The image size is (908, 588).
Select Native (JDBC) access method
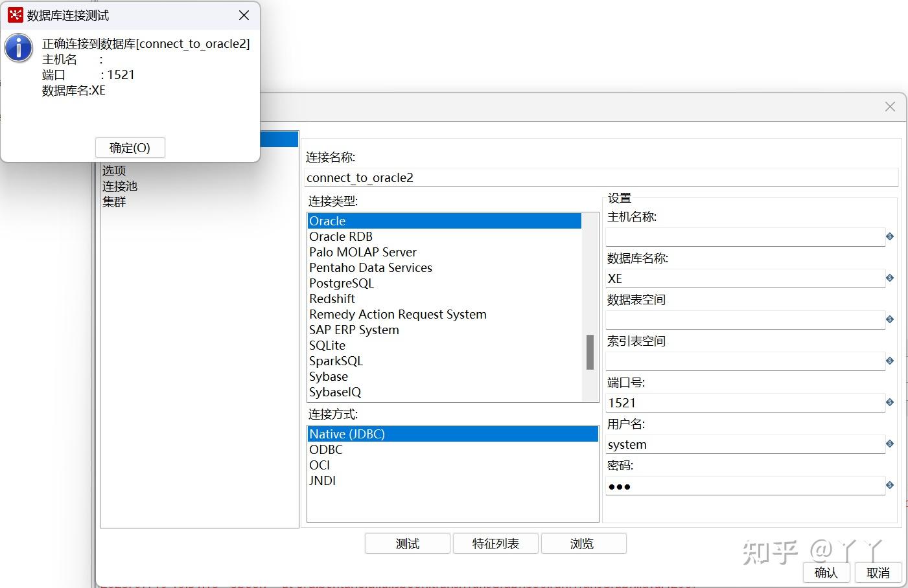pyautogui.click(x=452, y=434)
